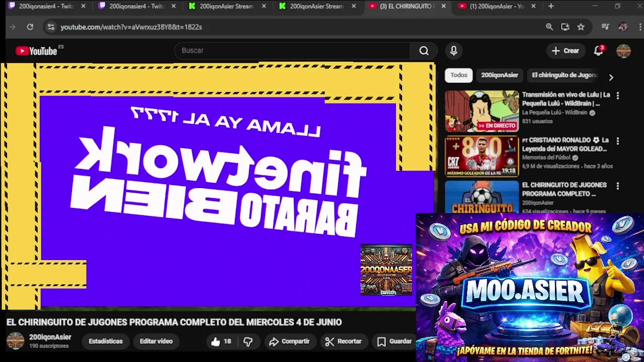Viewport: 644px width, 362px height.
Task: Click suggested EL CHIRINGUITO DE JUGONES PROGRAMA COMPLETO title
Action: point(565,189)
